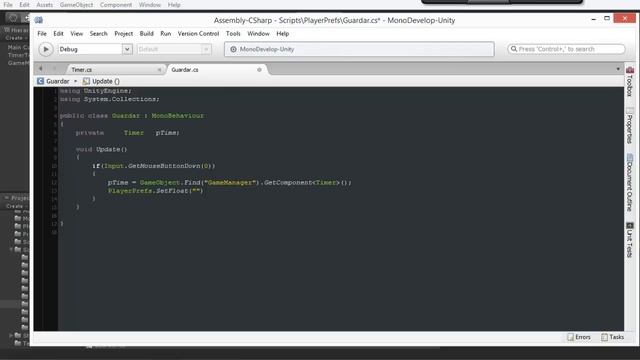Open Unity's Component menu behind
Viewport: 640px width, 360px height.
116,5
